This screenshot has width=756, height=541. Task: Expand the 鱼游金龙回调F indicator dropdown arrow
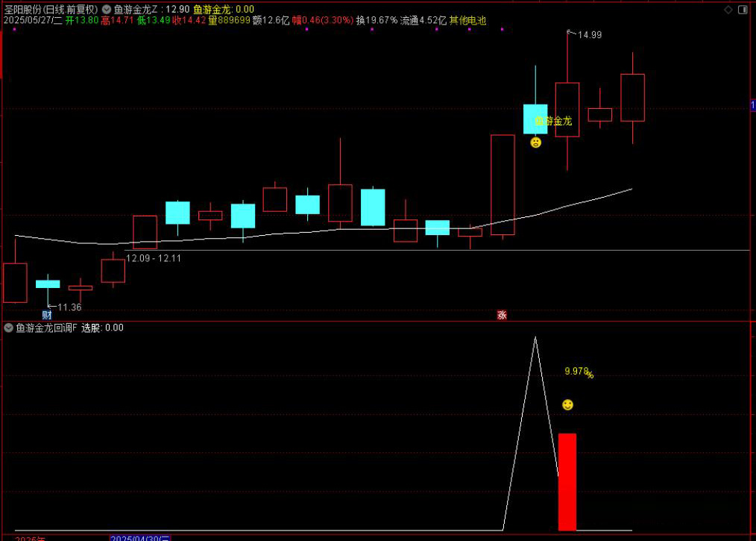click(8, 328)
